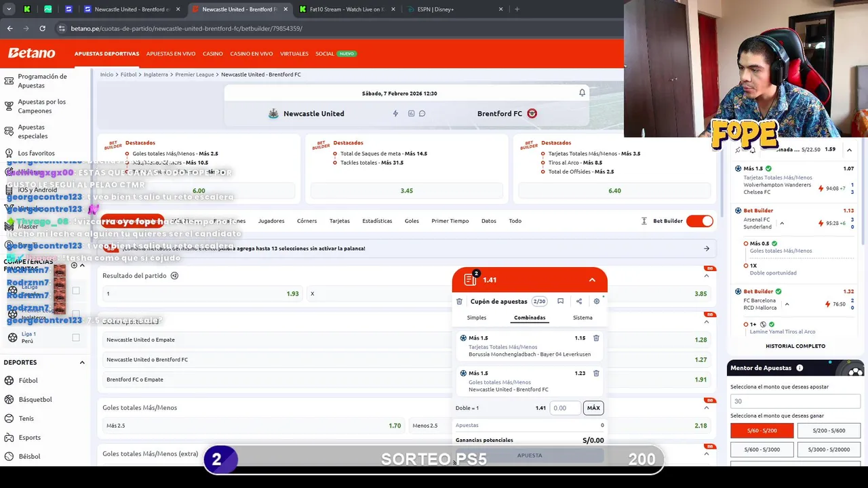Image resolution: width=868 pixels, height=488 pixels.
Task: Click Historial Completo link
Action: [x=795, y=346]
